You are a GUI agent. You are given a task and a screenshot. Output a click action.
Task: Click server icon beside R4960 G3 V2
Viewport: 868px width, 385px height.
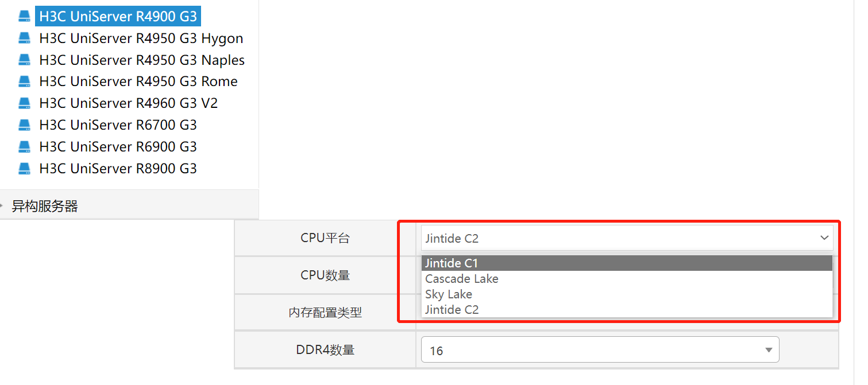pos(24,103)
